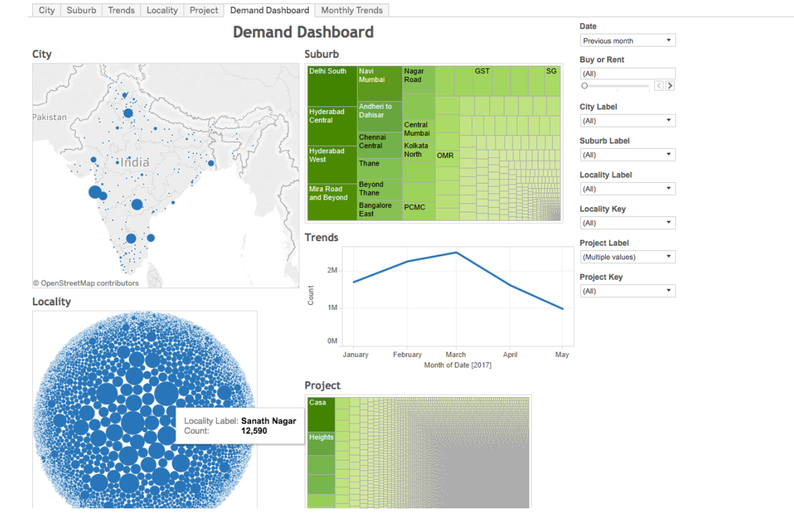Click the SG suburb treemap cell
794x532 pixels.
click(552, 80)
